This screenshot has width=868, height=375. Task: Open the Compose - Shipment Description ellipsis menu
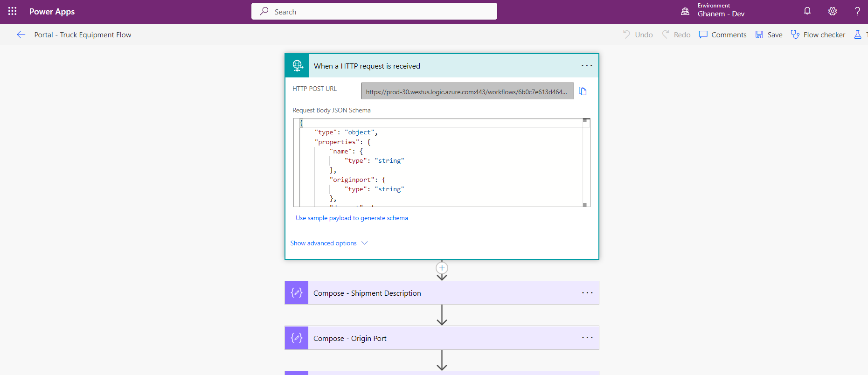click(587, 293)
